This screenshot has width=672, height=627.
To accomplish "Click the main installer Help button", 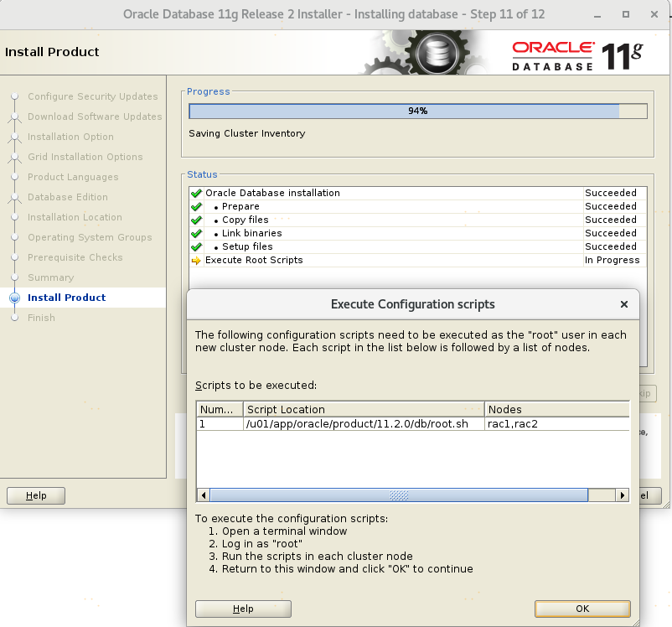I will point(36,495).
